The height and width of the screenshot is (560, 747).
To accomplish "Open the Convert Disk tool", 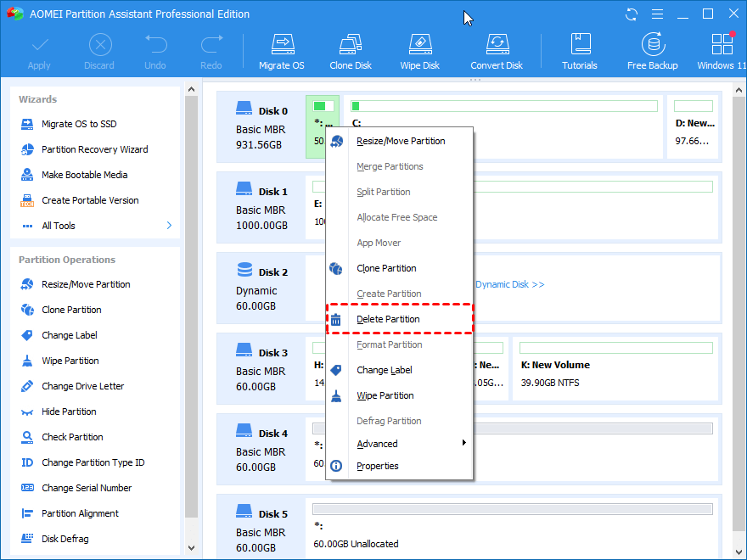I will point(497,49).
